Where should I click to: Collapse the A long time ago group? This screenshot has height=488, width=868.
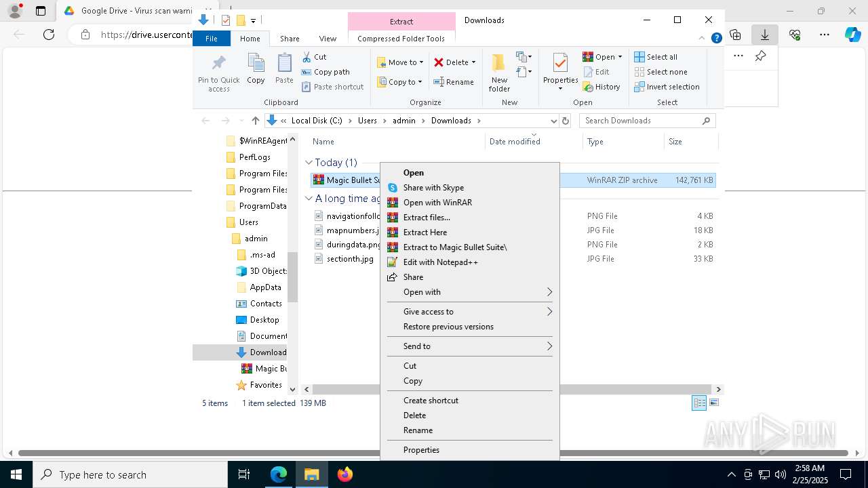click(309, 199)
